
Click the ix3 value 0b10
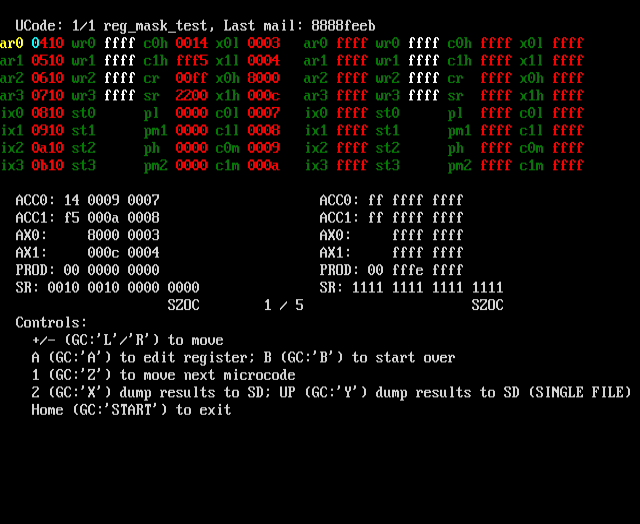(x=48, y=165)
